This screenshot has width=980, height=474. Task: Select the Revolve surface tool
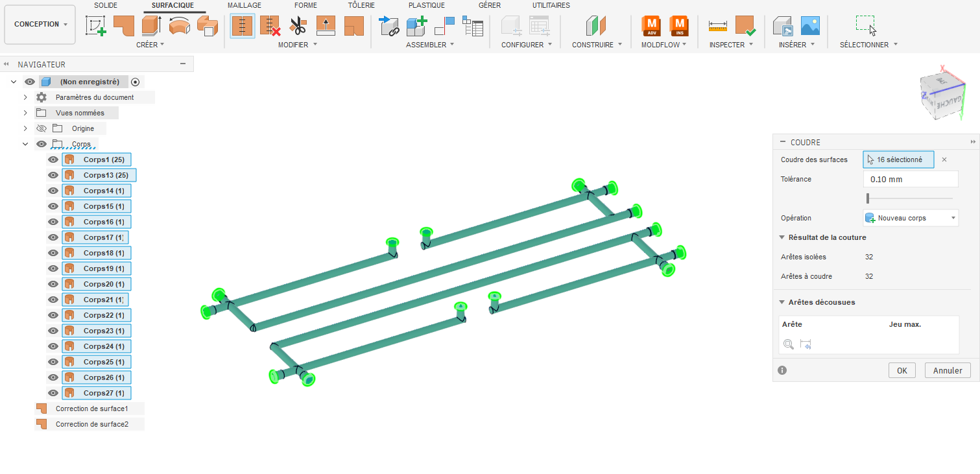180,26
